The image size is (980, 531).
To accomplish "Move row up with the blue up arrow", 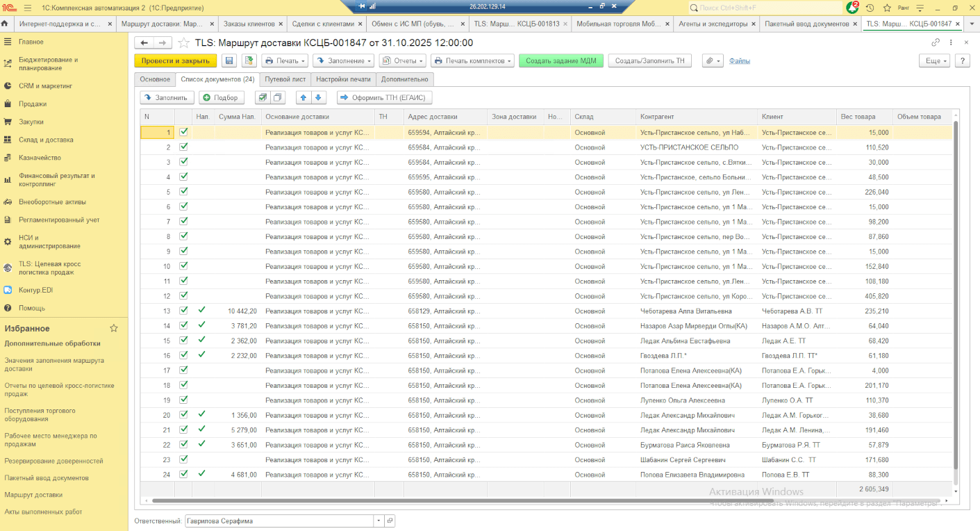I will point(303,98).
